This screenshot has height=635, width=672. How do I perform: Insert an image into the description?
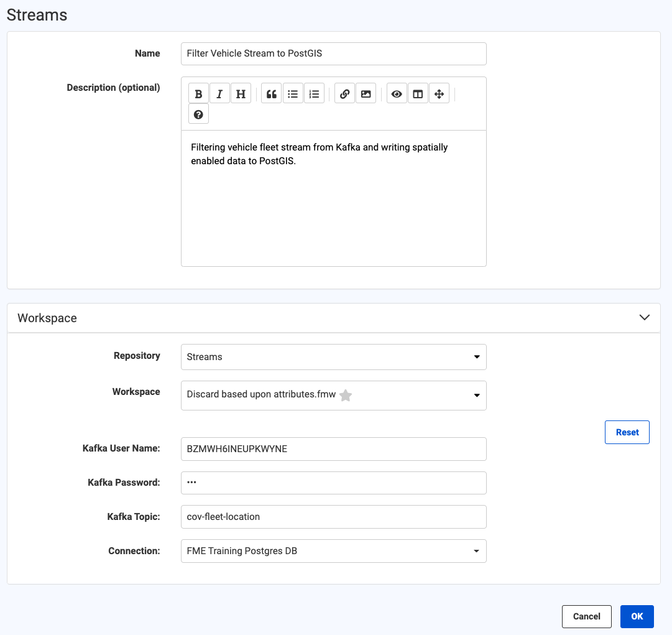point(366,93)
